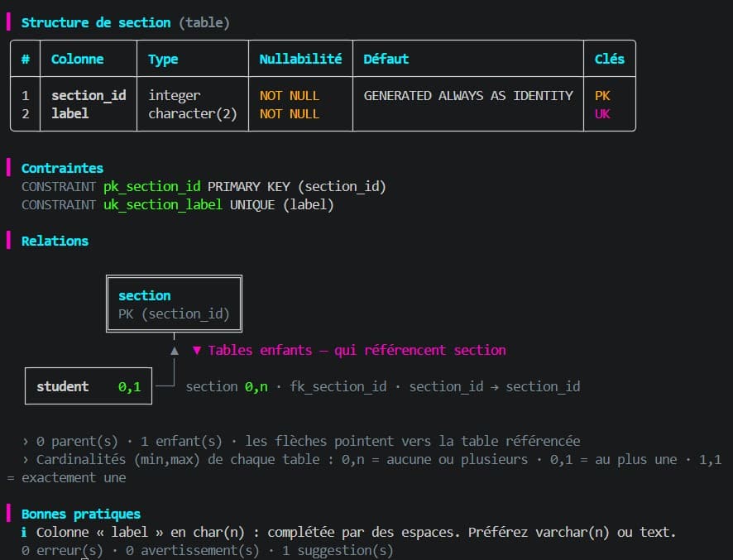Image resolution: width=733 pixels, height=560 pixels.
Task: Click NOT NULL in the section_id row
Action: (x=290, y=96)
